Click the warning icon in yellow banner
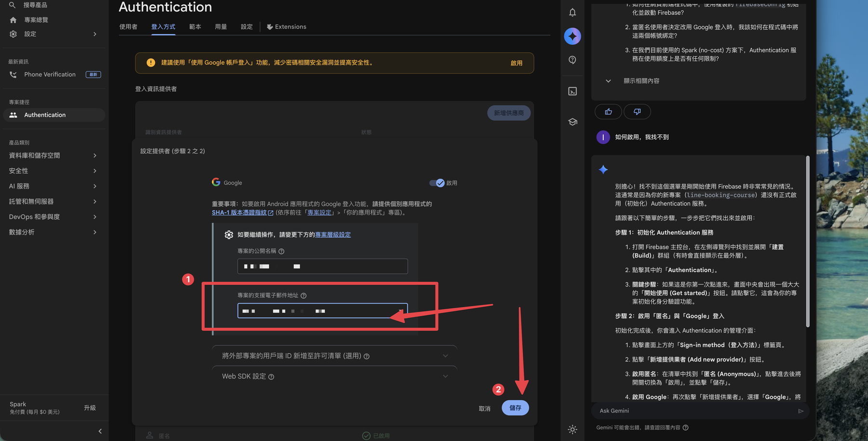Screen dimensions: 868x441 [x=151, y=63]
